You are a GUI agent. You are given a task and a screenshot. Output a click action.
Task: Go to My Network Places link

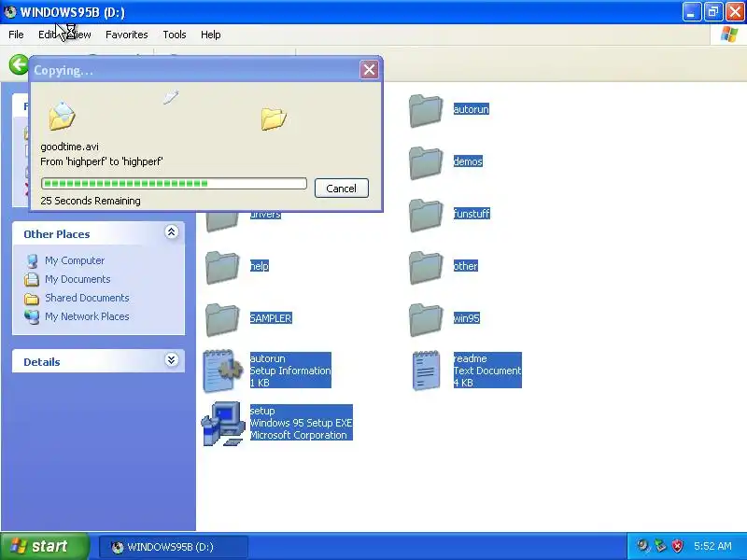(87, 316)
